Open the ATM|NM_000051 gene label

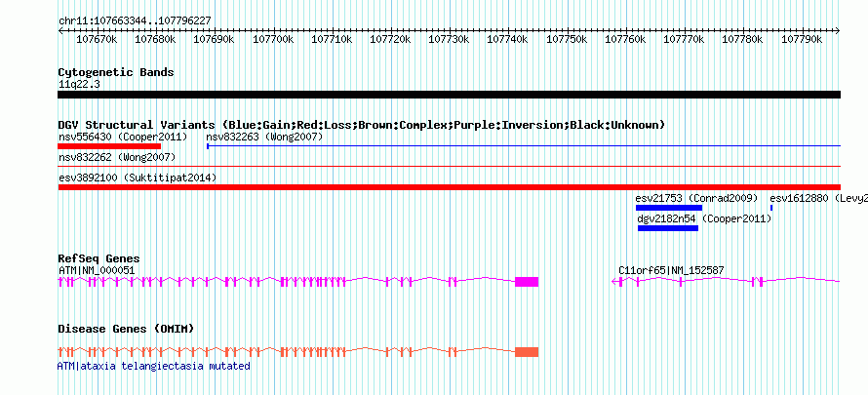click(x=97, y=270)
